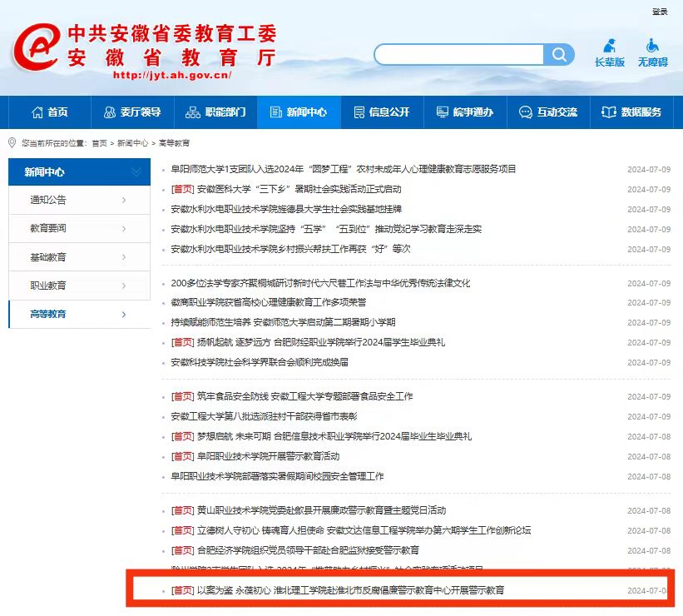Expand 通知公告 sidebar arrow

click(x=124, y=200)
